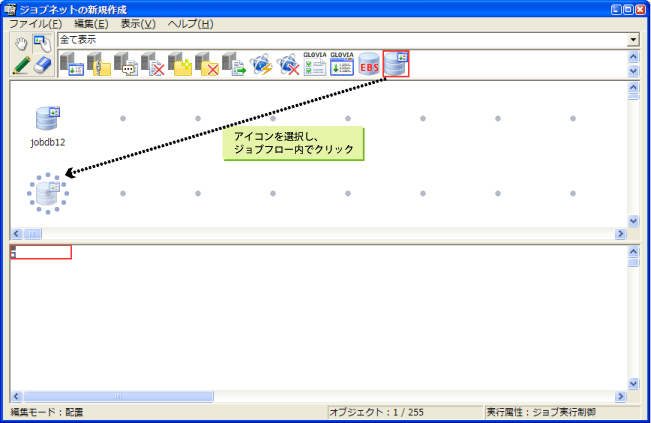Select the GLOVIA download window job icon

coord(342,64)
